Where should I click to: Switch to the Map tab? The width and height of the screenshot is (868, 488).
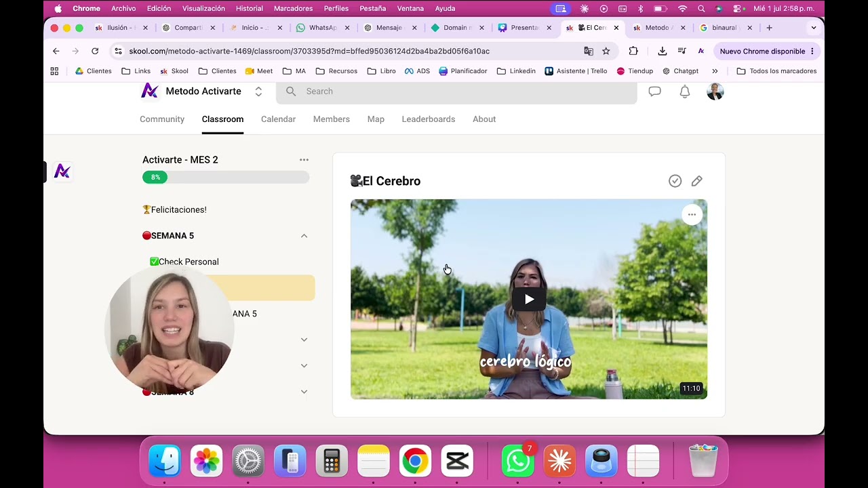coord(376,119)
